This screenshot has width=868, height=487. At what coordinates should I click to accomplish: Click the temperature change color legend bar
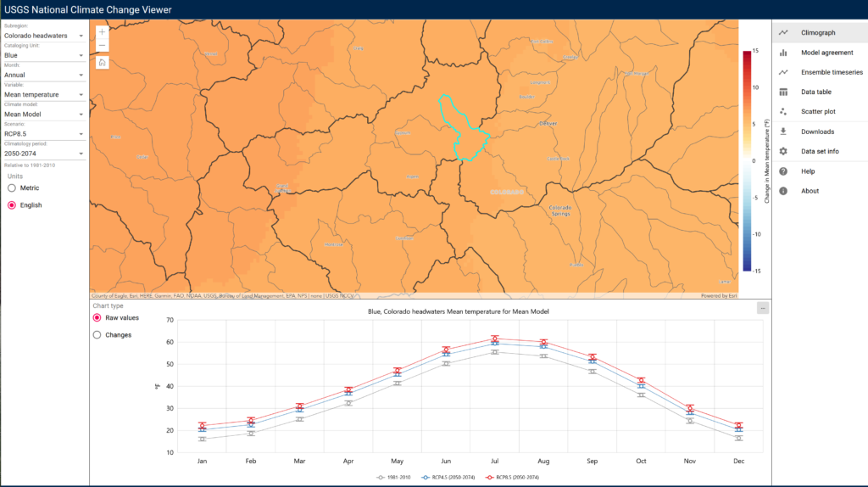[x=747, y=160]
